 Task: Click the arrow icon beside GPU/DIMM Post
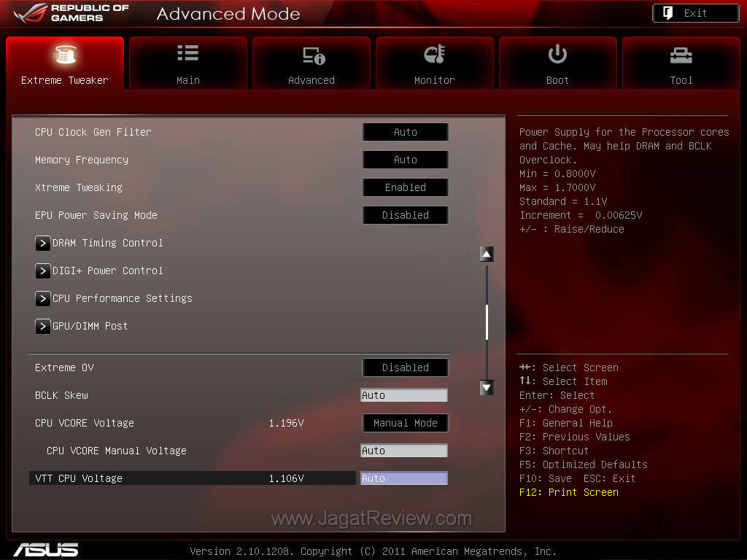point(43,326)
